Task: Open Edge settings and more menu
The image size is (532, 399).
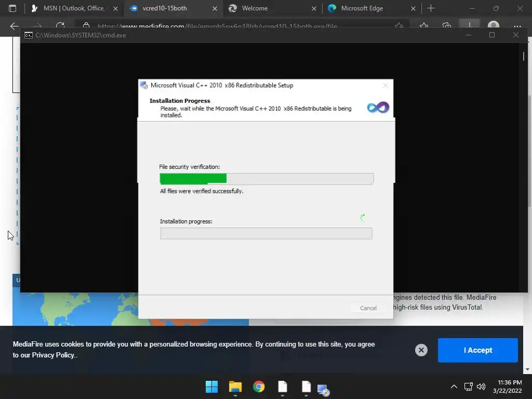Action: (x=517, y=26)
